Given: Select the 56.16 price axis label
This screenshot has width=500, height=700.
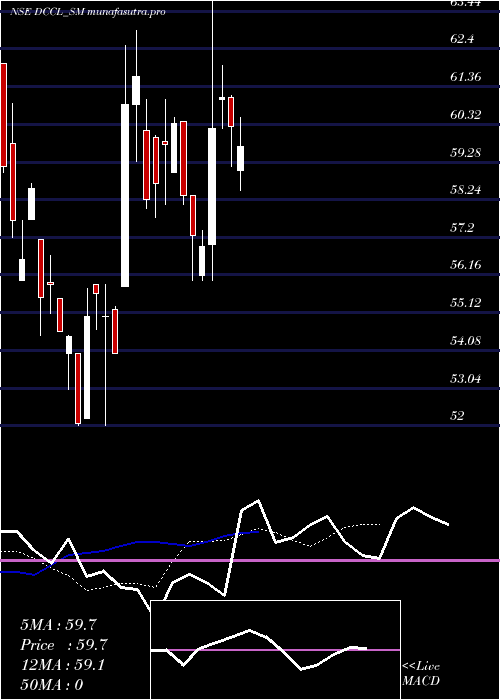Looking at the screenshot, I should click(466, 265).
